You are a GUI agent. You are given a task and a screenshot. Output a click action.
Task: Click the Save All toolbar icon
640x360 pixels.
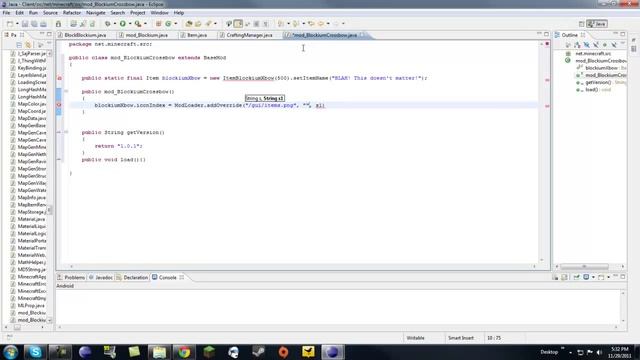tap(34, 24)
